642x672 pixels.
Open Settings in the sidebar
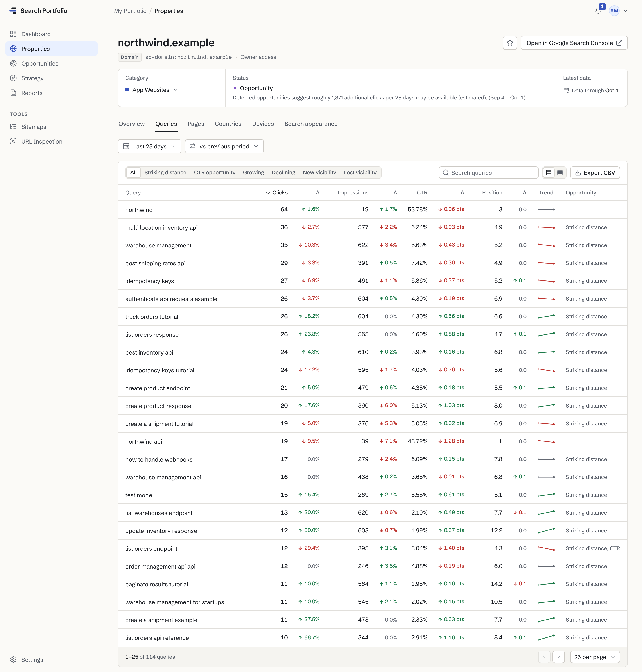[x=51, y=660]
